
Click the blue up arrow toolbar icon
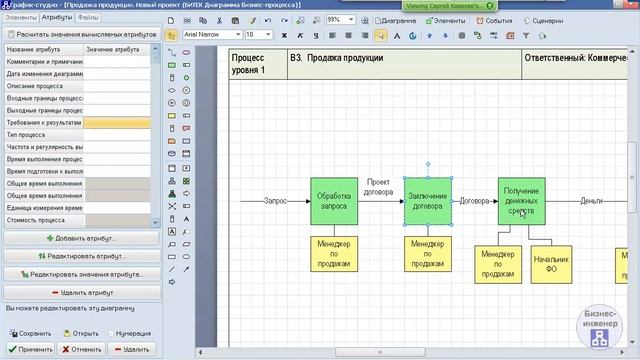point(429,36)
